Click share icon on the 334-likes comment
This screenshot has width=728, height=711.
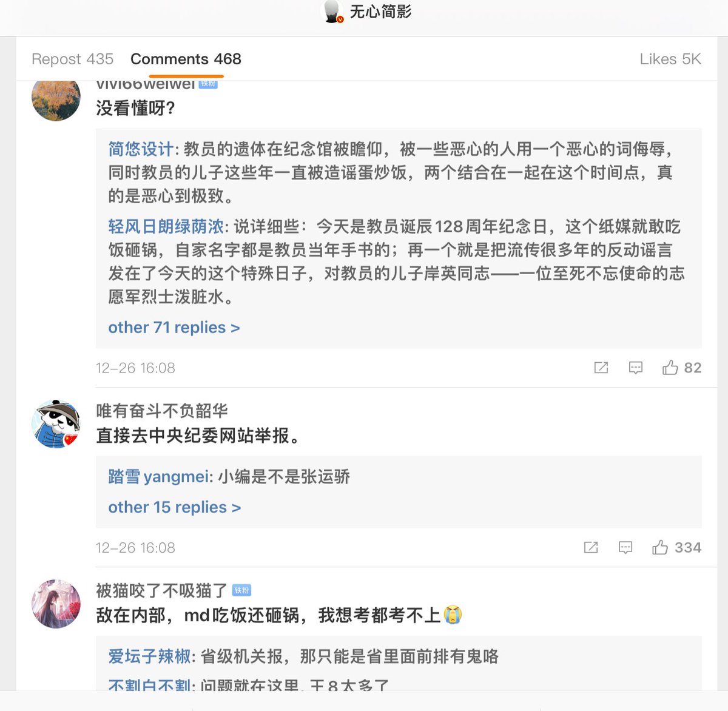click(590, 548)
